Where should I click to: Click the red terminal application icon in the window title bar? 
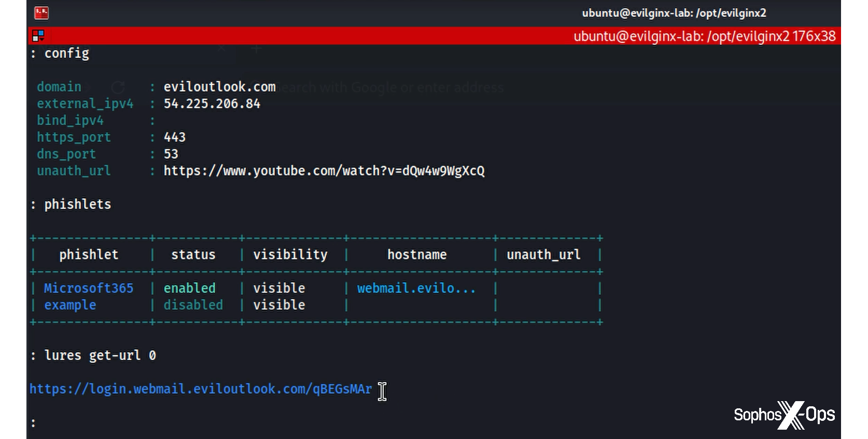point(41,13)
